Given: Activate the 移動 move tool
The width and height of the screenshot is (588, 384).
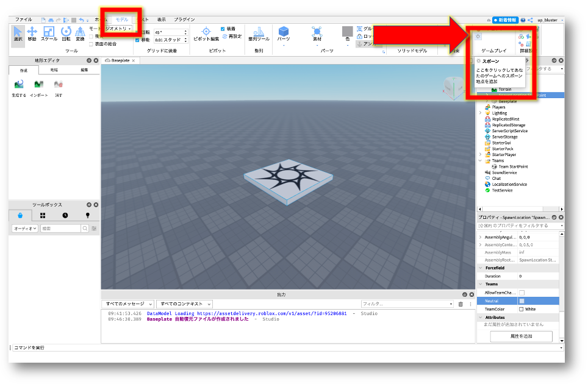Looking at the screenshot, I should click(32, 33).
